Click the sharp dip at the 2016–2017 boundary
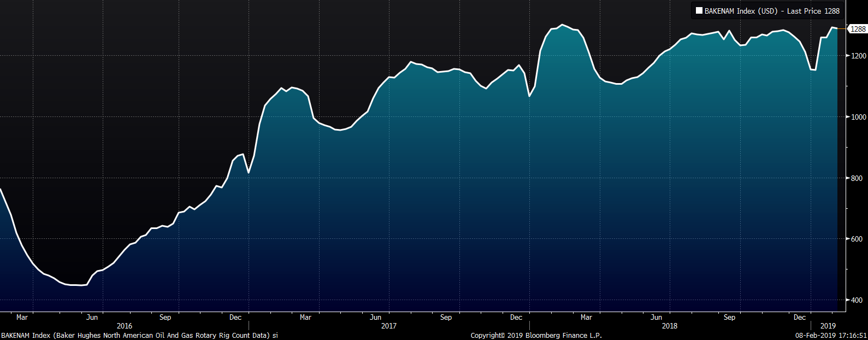Screen dimensions: 868x340 coord(249,173)
